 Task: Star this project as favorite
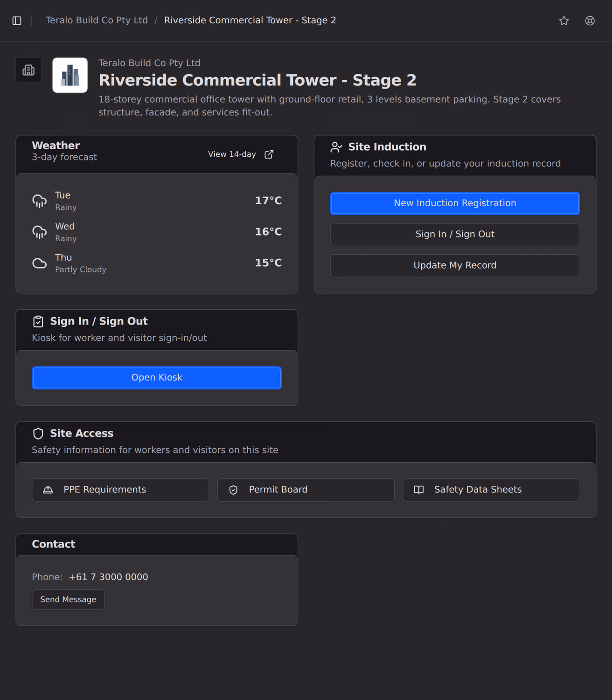(564, 21)
